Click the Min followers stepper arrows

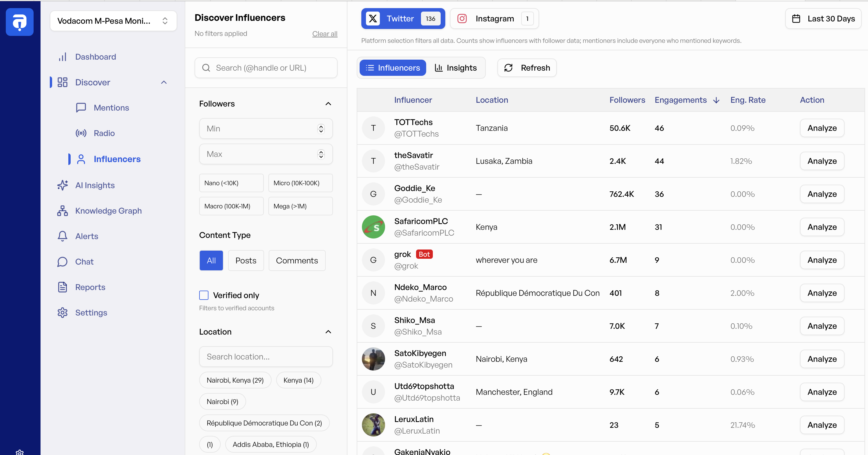321,129
